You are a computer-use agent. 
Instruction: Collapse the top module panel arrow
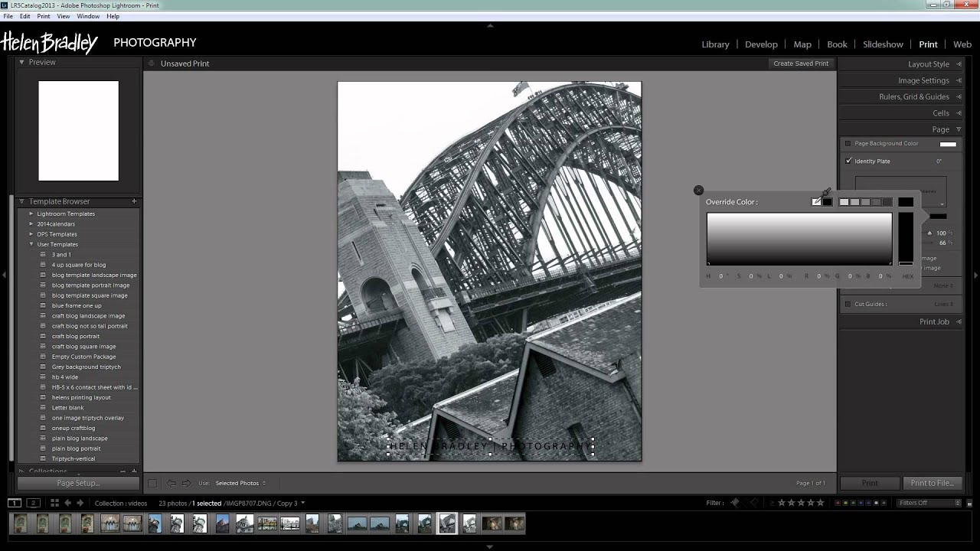[x=490, y=25]
